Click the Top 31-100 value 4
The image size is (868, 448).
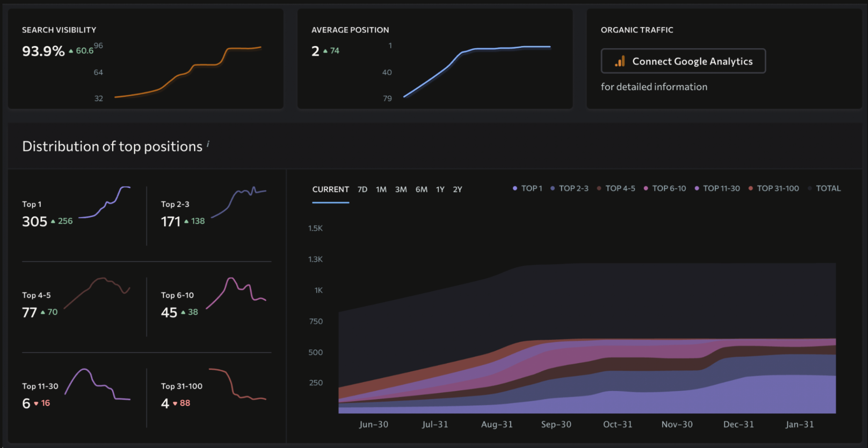tap(165, 404)
